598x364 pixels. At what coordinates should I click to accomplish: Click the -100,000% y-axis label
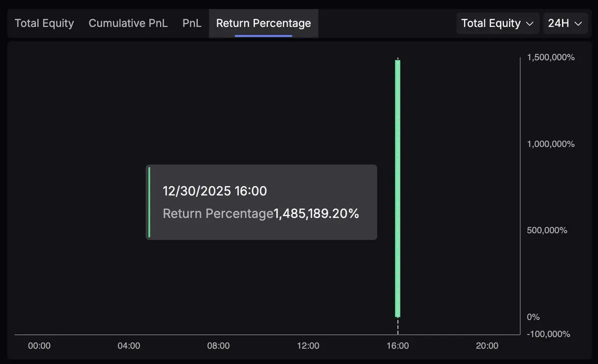548,334
